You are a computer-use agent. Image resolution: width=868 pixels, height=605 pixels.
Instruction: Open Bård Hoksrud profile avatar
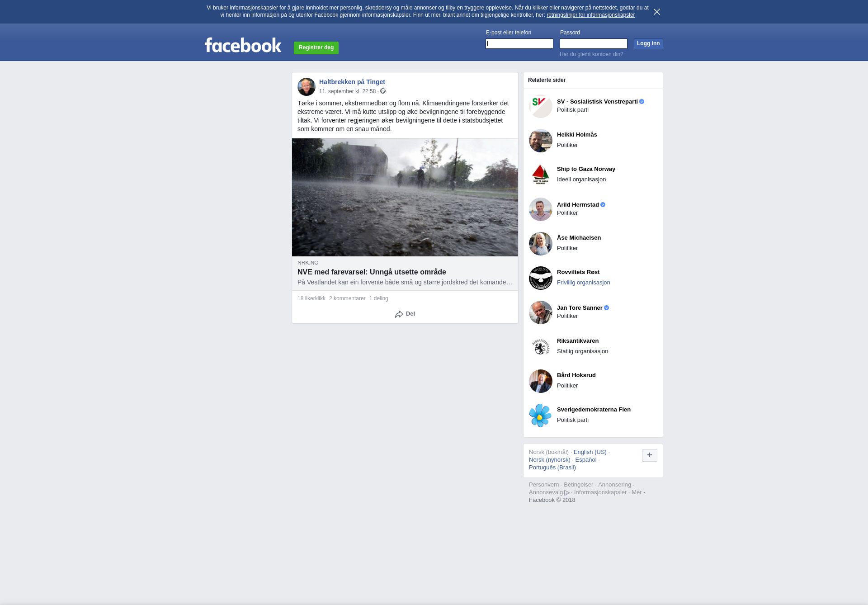[541, 381]
